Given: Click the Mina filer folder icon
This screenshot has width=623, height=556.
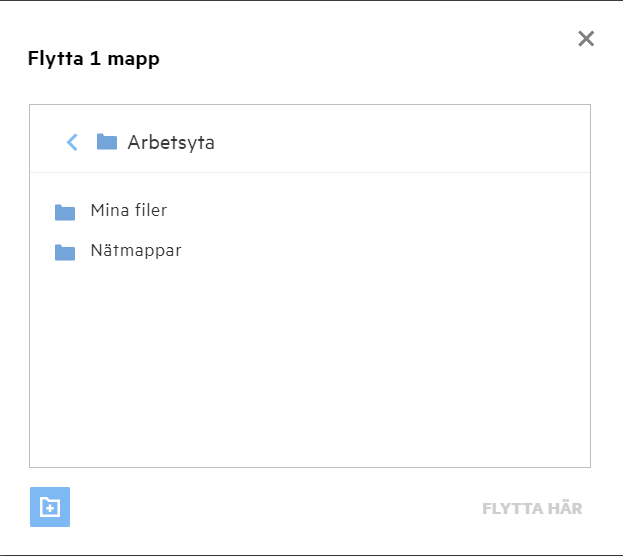Looking at the screenshot, I should (x=65, y=212).
